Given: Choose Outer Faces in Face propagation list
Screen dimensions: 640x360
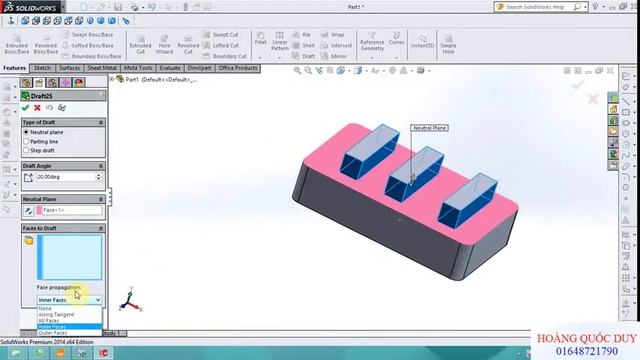Looking at the screenshot, I should coord(69,333).
